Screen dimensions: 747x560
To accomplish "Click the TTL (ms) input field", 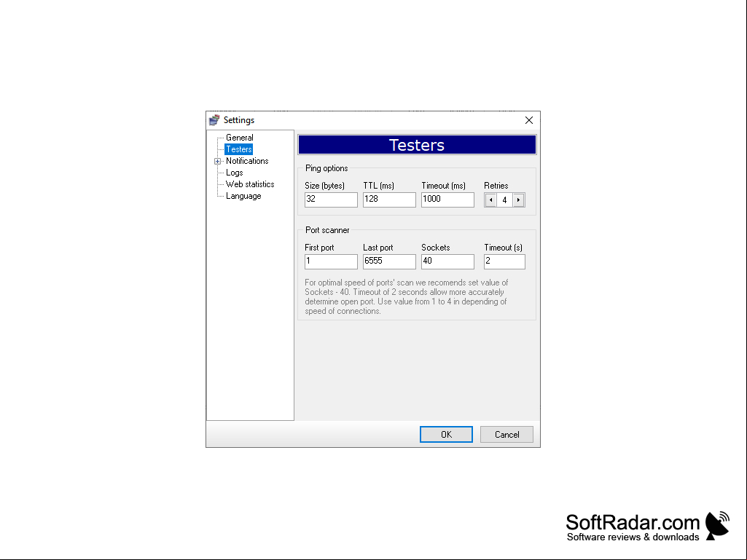I will (389, 200).
